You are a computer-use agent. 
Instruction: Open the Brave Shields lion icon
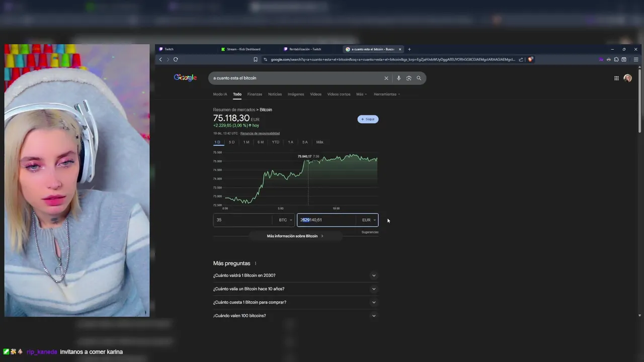click(x=530, y=59)
